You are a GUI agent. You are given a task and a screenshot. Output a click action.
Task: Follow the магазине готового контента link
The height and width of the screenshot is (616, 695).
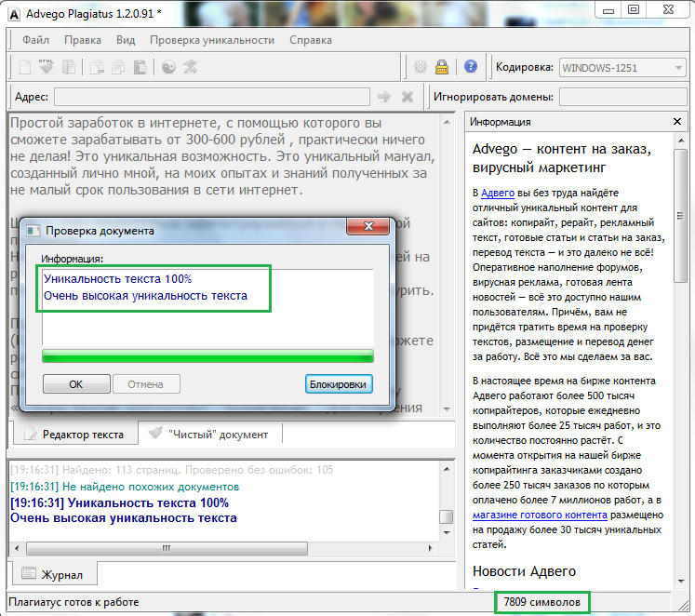540,515
